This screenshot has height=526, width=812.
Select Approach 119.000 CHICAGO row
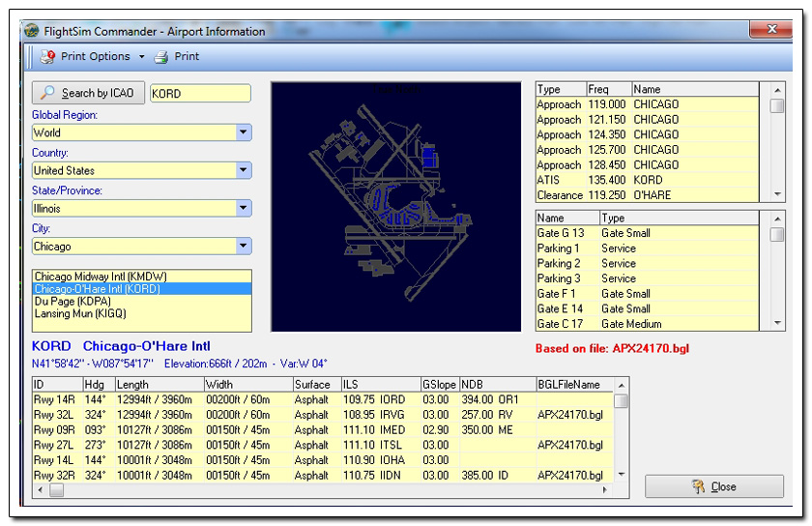[648, 104]
